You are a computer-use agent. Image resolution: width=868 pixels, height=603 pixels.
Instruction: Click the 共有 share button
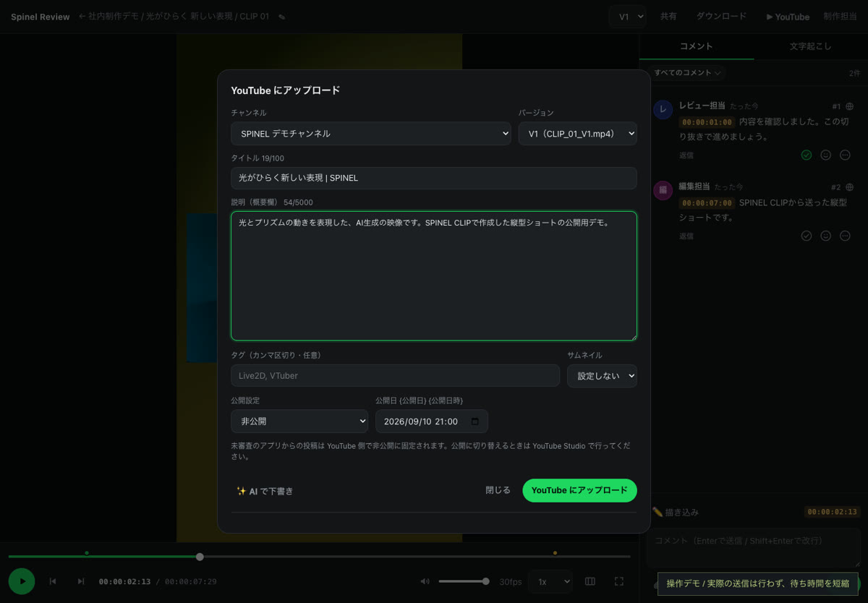tap(668, 17)
